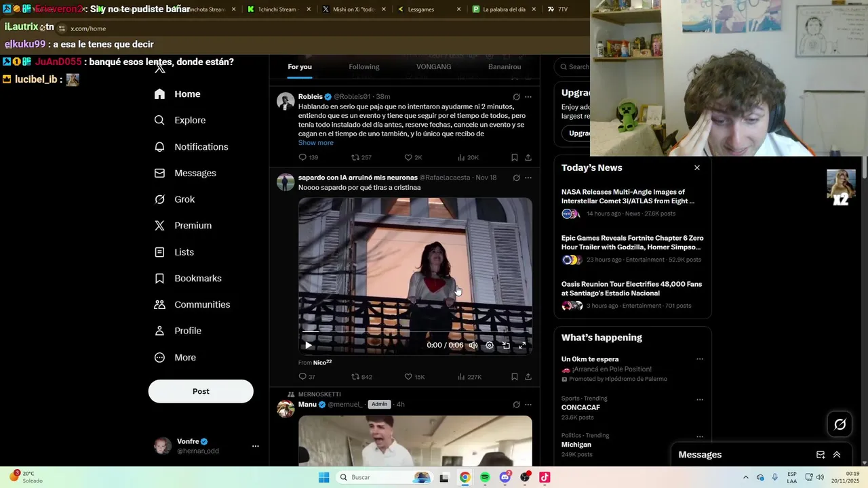This screenshot has width=868, height=488.
Task: Like the sapardo post (15K)
Action: point(414,377)
